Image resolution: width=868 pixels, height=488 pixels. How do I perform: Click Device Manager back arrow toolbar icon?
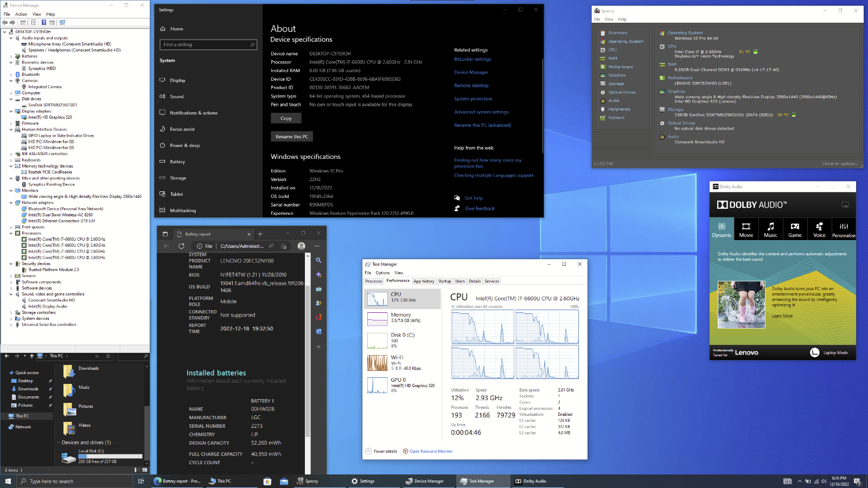(x=5, y=23)
